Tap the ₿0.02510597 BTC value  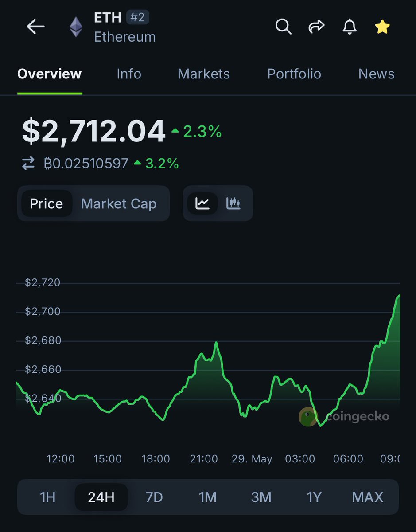point(86,164)
